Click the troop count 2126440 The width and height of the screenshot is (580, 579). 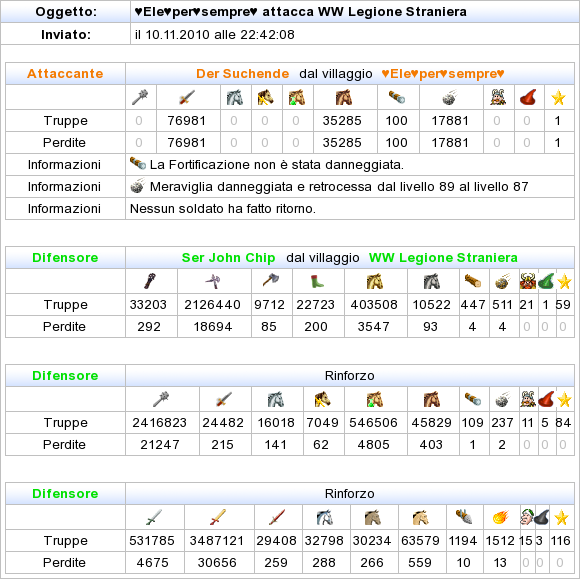213,304
